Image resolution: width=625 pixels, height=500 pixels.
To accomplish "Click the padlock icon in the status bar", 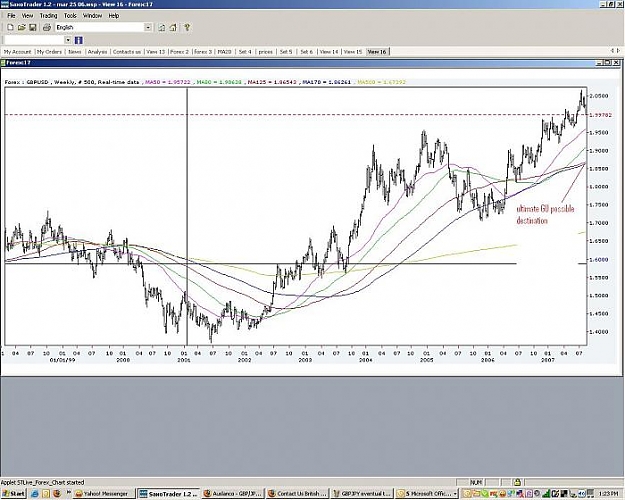I will point(517,482).
